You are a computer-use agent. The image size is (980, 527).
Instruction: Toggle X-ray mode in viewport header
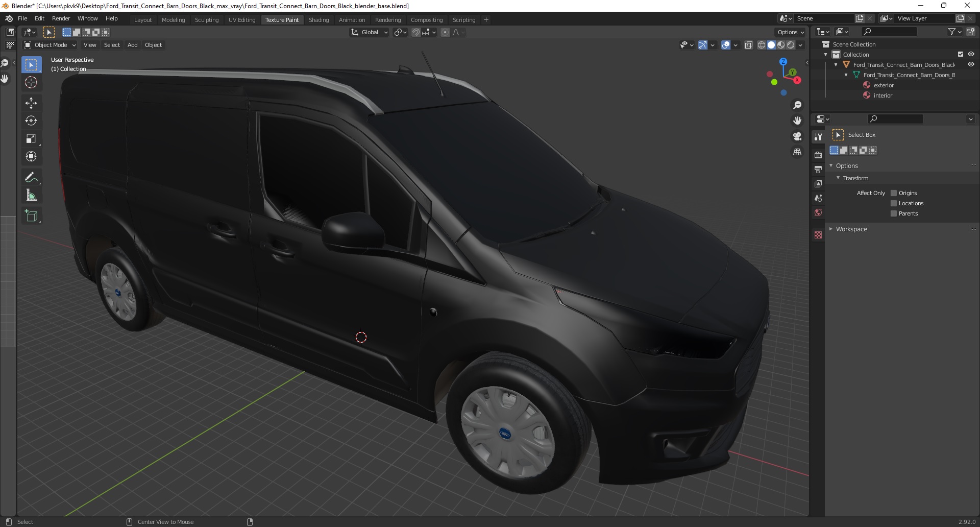749,45
